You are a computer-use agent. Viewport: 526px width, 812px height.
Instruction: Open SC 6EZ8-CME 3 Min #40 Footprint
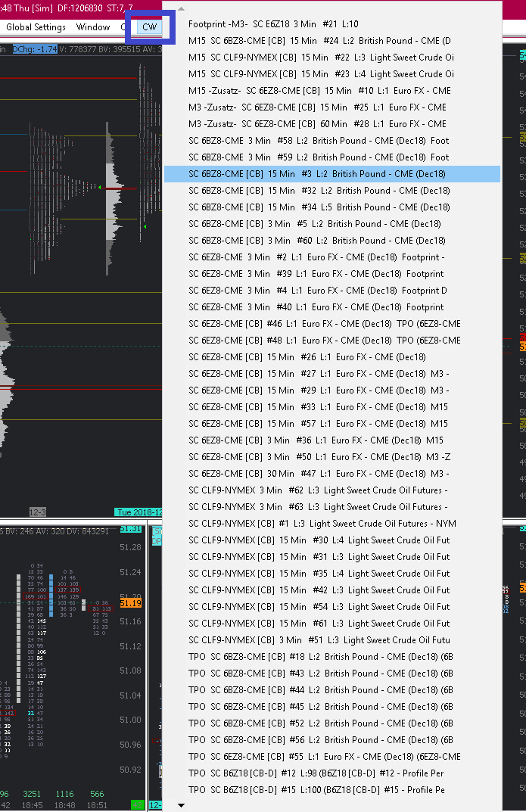pos(332,307)
